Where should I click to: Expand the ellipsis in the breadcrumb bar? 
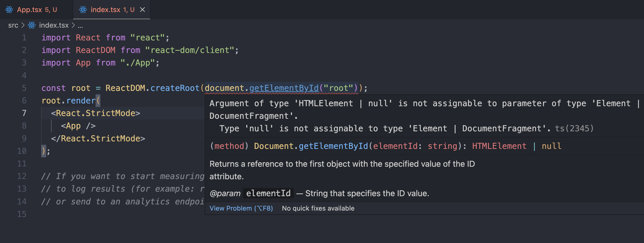(x=80, y=25)
